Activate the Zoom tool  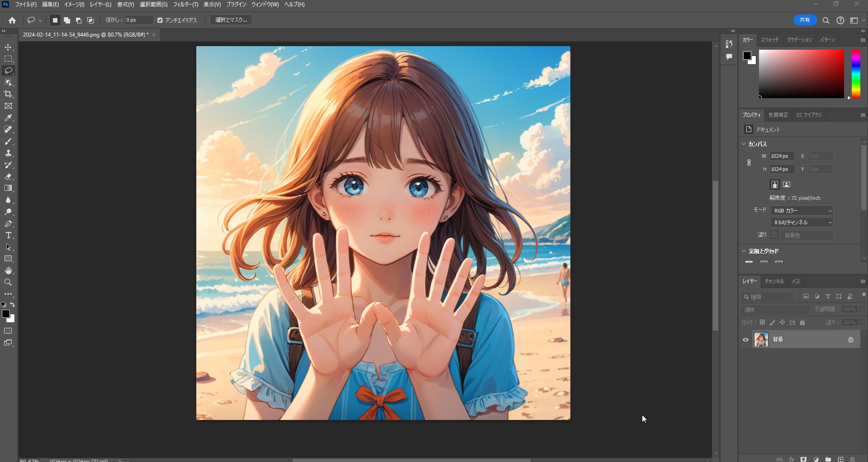(8, 283)
